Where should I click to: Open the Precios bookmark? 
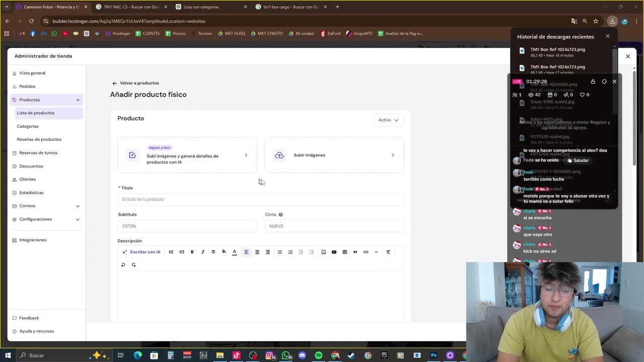pos(175,34)
